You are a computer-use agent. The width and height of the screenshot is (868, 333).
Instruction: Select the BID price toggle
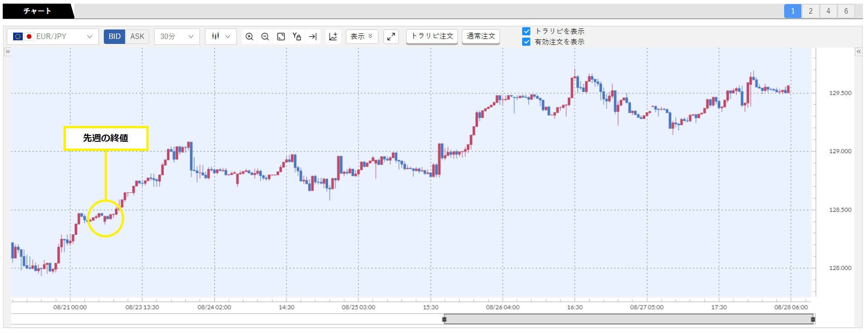point(114,37)
